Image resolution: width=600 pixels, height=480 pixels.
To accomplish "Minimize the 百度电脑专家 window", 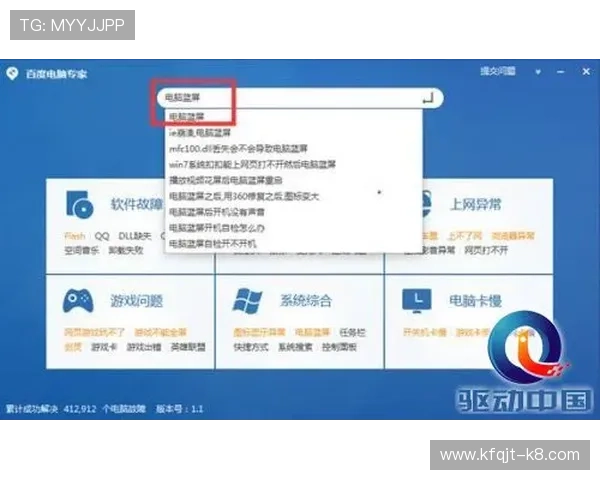I will (x=561, y=72).
